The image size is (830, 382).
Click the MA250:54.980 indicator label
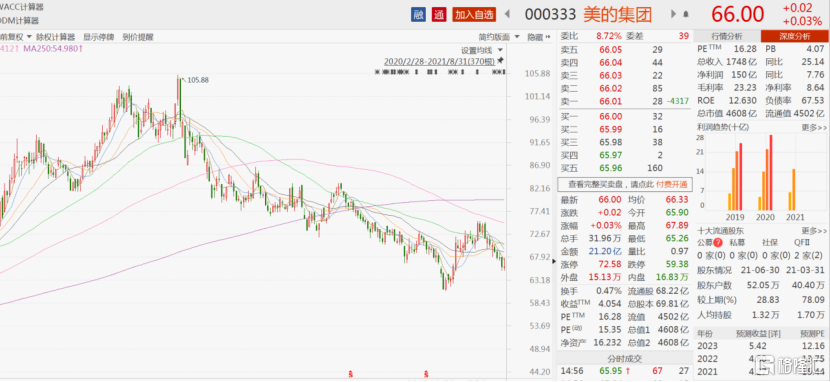pos(52,49)
